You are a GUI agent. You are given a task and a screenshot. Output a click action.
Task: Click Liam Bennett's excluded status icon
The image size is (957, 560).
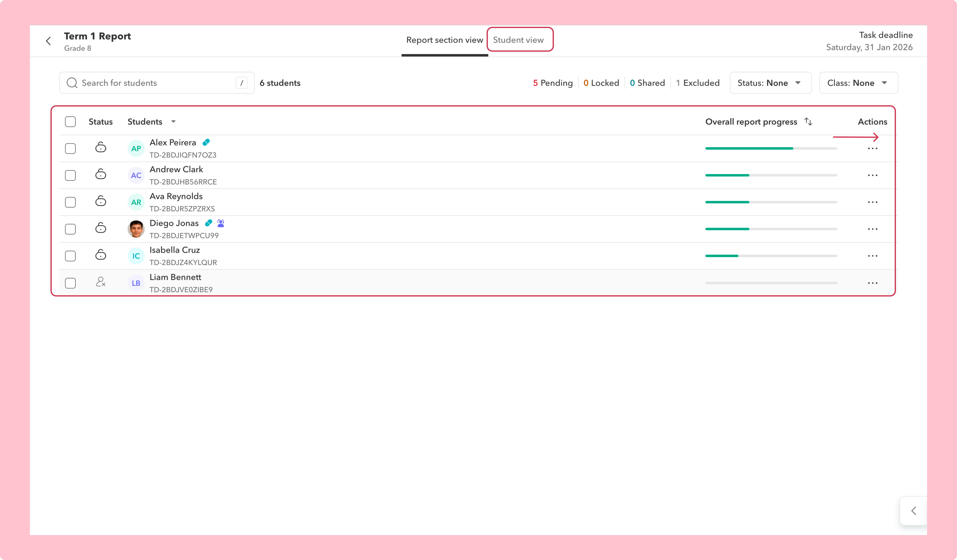click(101, 282)
